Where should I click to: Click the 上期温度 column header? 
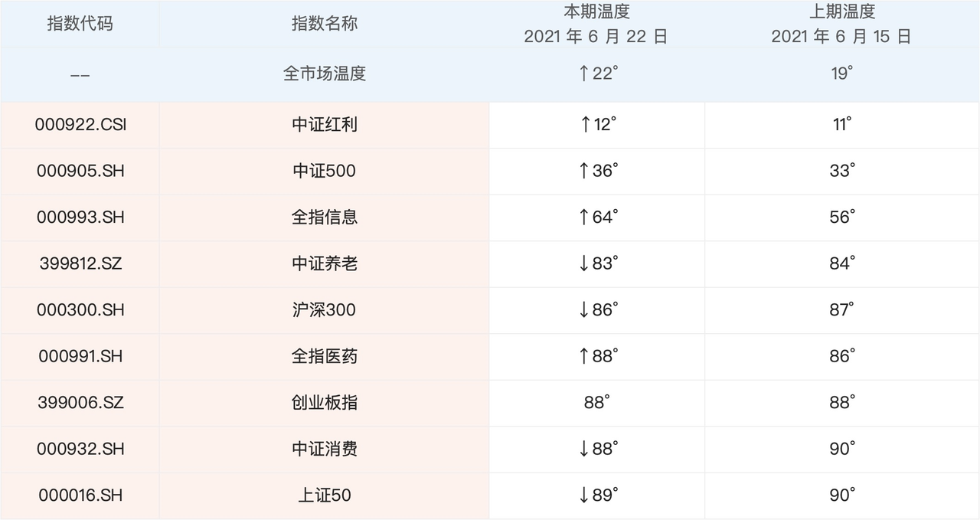coord(841,11)
